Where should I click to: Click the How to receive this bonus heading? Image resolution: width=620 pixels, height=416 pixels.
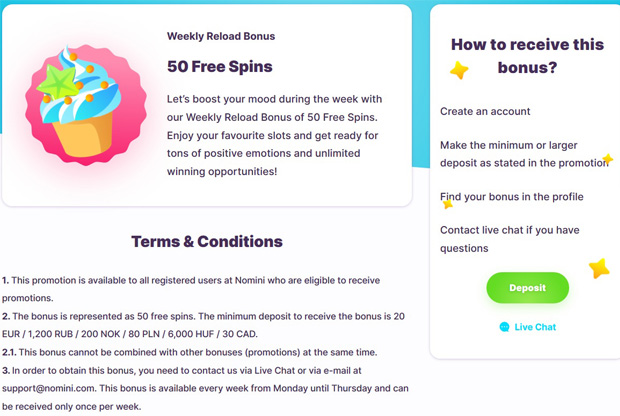[527, 56]
